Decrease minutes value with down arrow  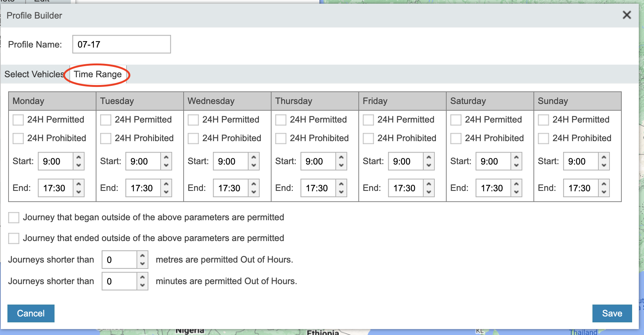tap(142, 285)
